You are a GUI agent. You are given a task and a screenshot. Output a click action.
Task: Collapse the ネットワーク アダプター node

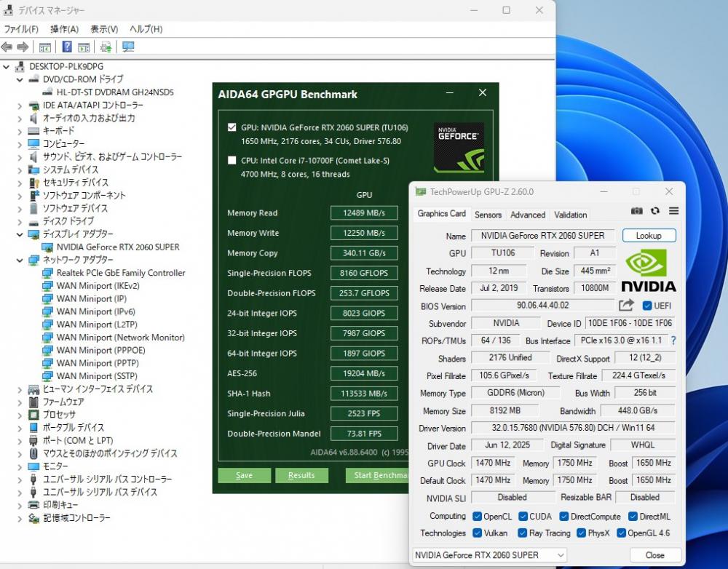tap(20, 260)
